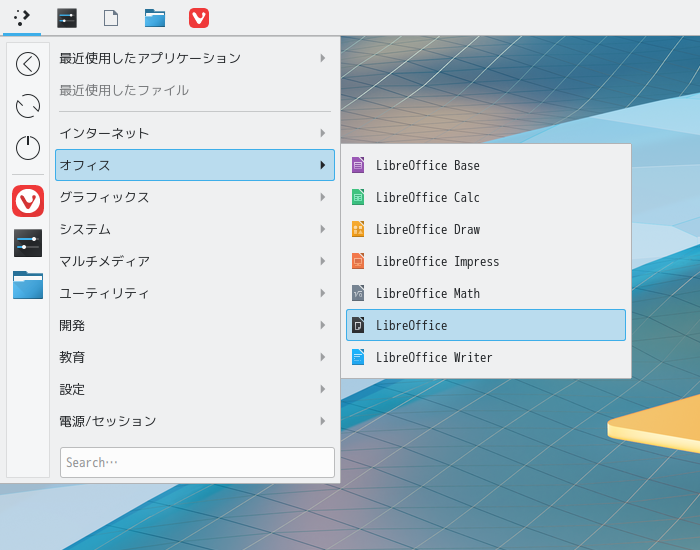This screenshot has height=550, width=700.
Task: Open the file manager folder icon in the top panel
Action: coord(155,18)
